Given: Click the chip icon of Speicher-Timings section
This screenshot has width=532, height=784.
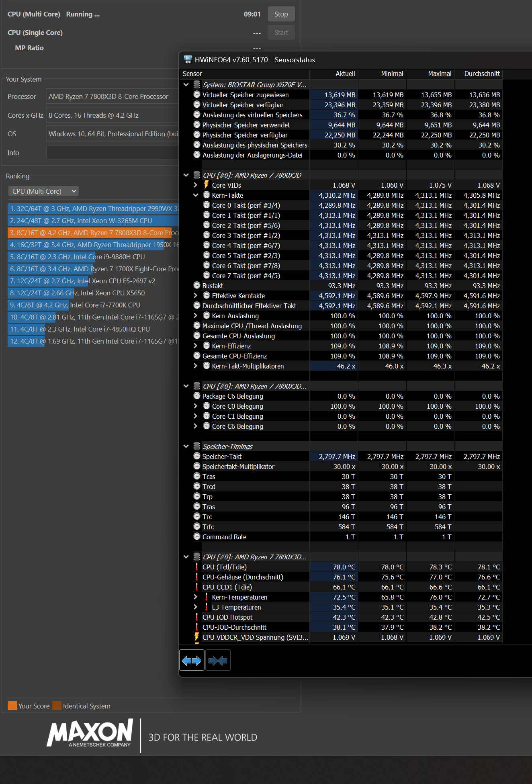Looking at the screenshot, I should (x=197, y=446).
